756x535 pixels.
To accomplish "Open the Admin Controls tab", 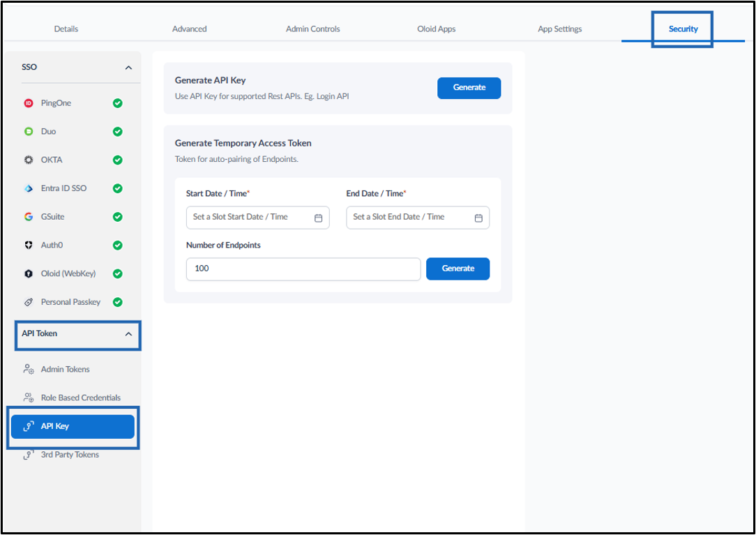I will pyautogui.click(x=313, y=29).
